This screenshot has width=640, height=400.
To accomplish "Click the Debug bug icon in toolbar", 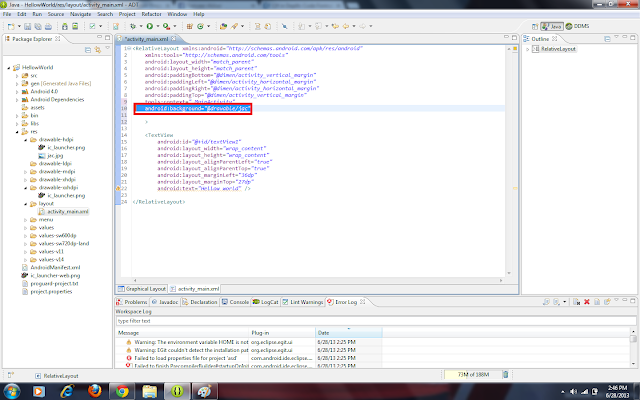I will [x=133, y=26].
